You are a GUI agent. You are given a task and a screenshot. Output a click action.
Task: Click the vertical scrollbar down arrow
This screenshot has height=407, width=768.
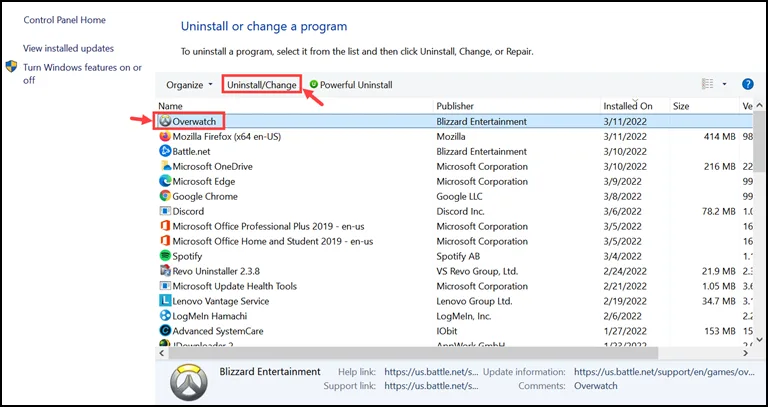pos(759,339)
